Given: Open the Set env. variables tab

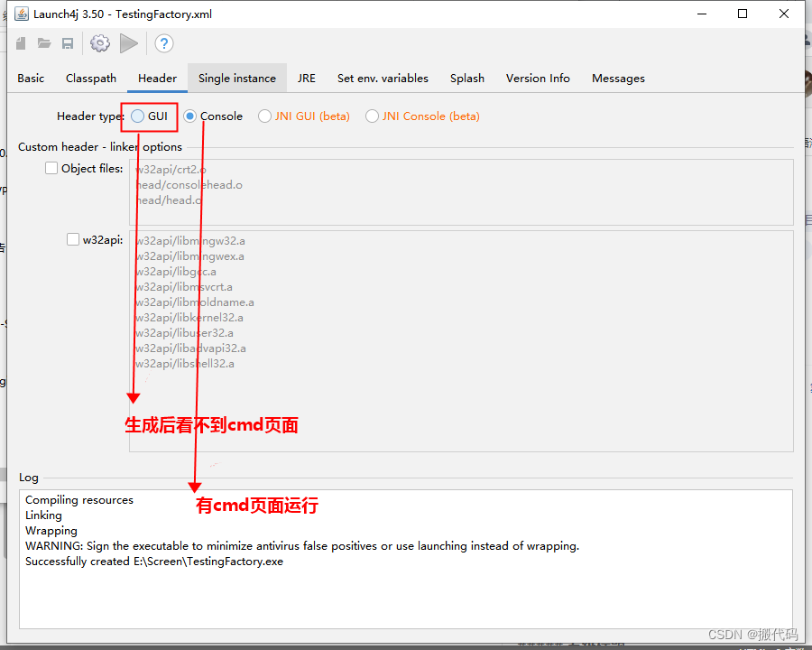Looking at the screenshot, I should tap(383, 78).
